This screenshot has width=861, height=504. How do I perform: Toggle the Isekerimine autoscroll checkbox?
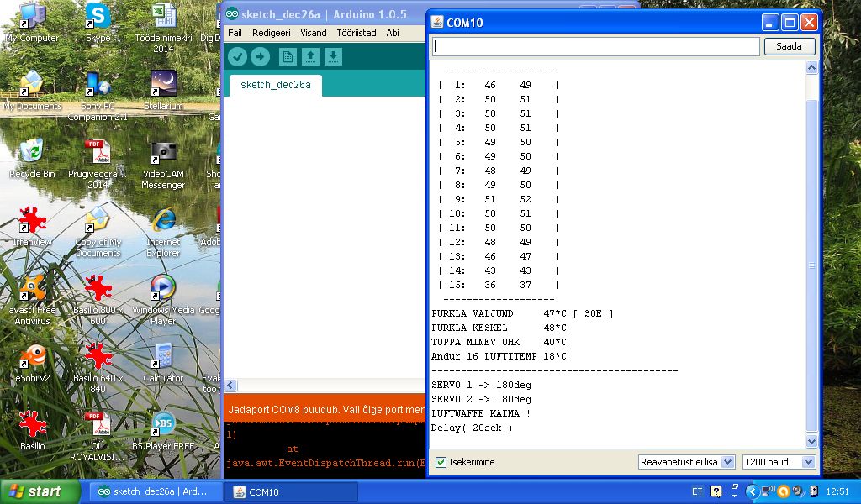tap(441, 462)
